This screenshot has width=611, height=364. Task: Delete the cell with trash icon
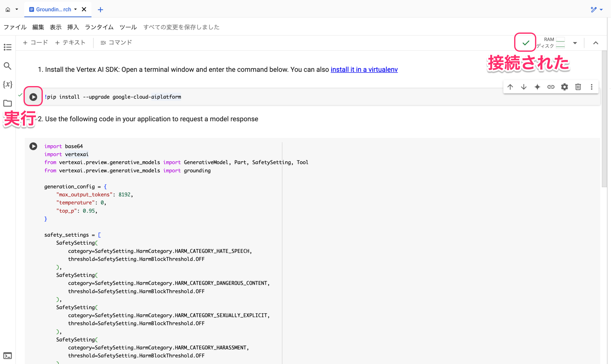pyautogui.click(x=578, y=87)
